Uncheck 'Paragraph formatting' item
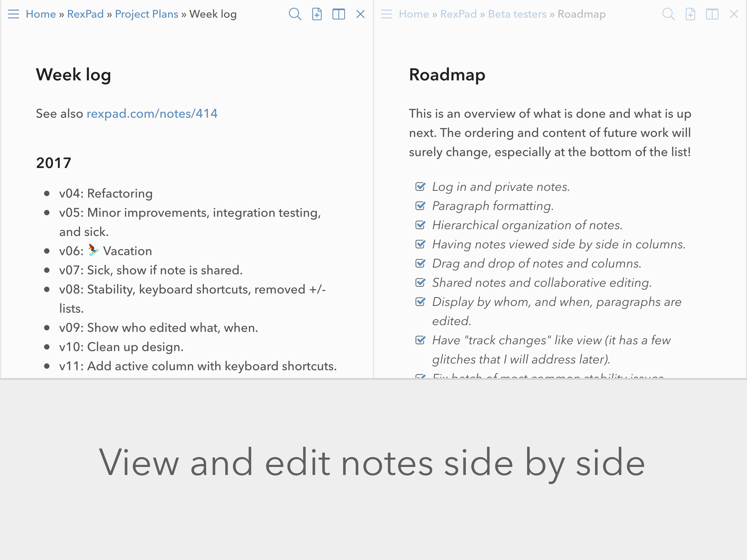 click(x=420, y=206)
